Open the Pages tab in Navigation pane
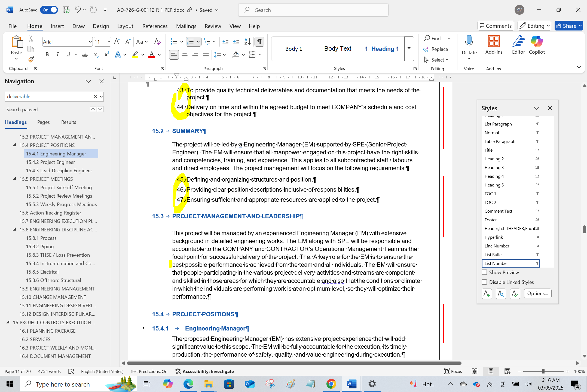Viewport: 587px width, 392px height. (43, 122)
